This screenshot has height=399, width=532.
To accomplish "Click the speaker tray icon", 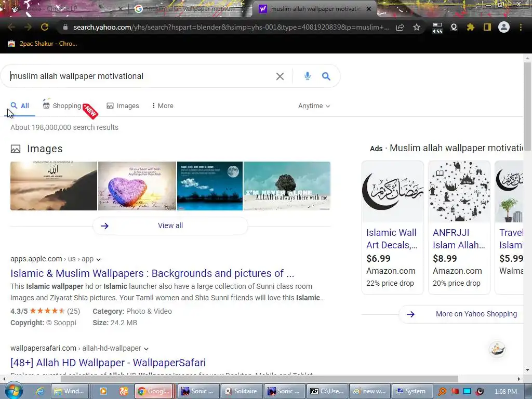I will click(480, 392).
